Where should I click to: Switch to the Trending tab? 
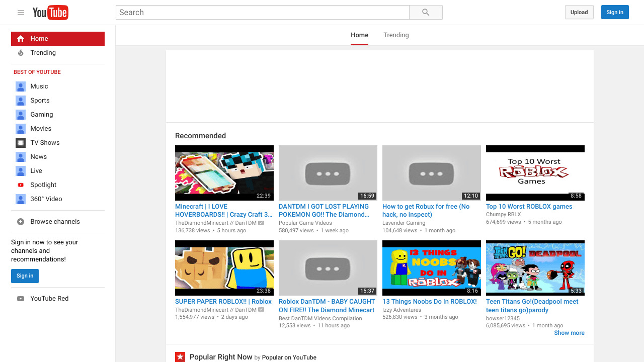(396, 35)
